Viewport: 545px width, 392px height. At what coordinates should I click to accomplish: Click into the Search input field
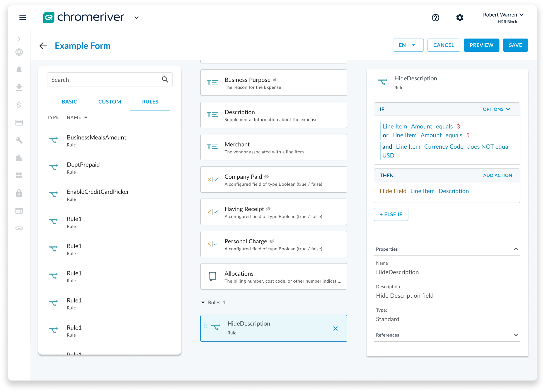tap(103, 80)
